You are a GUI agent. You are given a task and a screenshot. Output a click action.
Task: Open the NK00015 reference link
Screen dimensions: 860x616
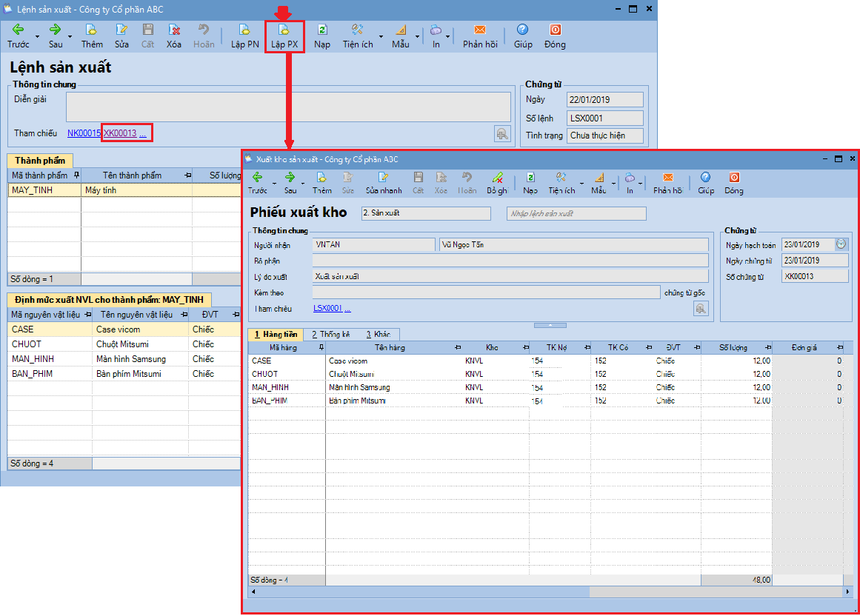pyautogui.click(x=83, y=133)
